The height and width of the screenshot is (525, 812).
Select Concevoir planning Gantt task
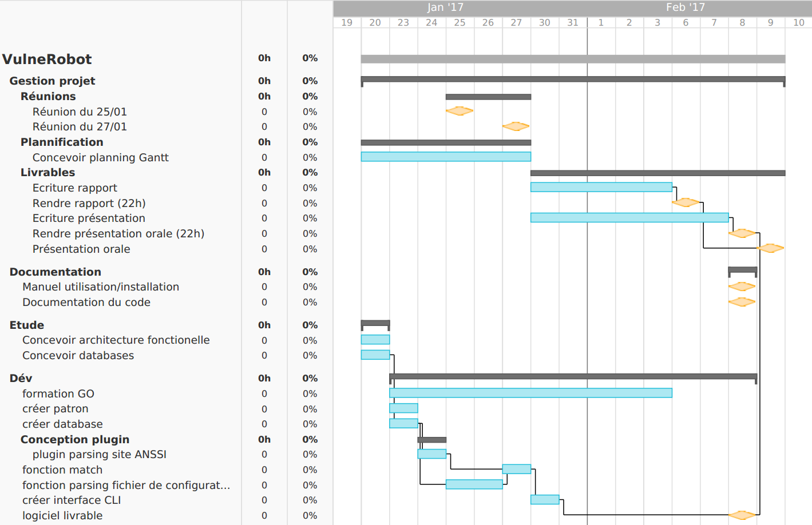click(x=101, y=157)
